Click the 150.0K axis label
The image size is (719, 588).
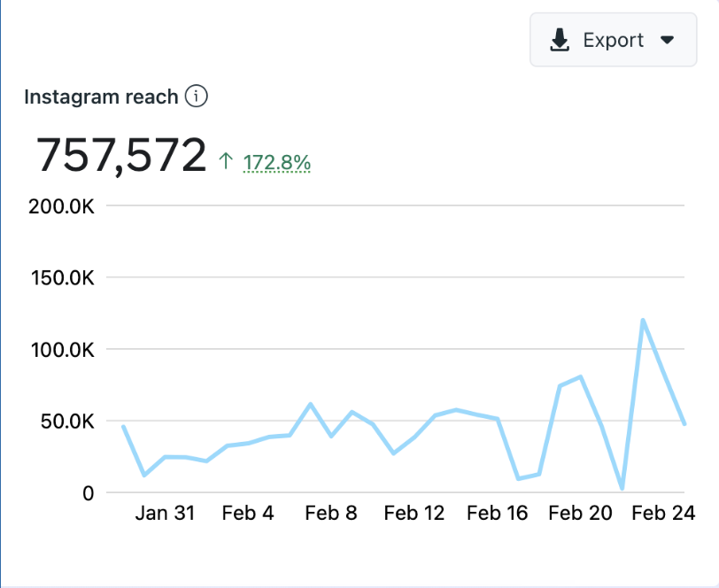pos(62,278)
